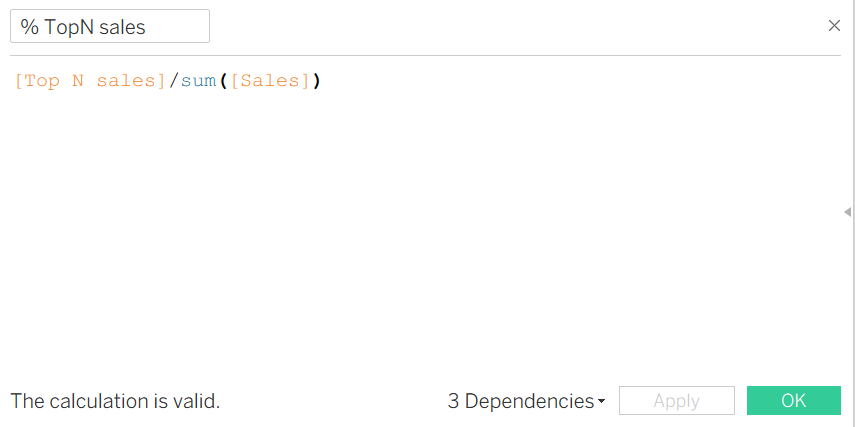Close the calculation editor dialog

pyautogui.click(x=834, y=26)
